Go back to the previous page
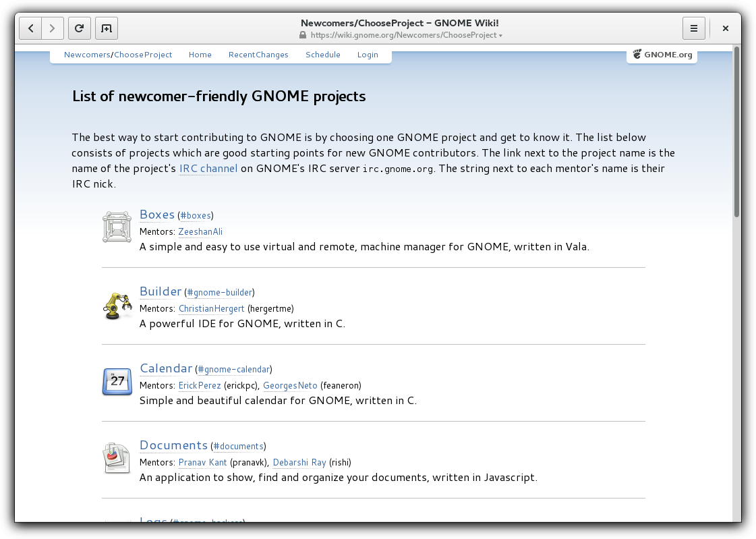 (x=30, y=28)
